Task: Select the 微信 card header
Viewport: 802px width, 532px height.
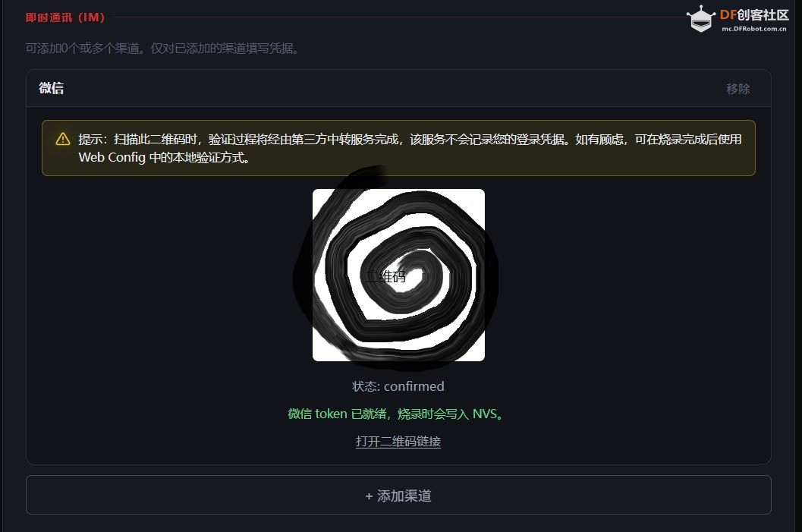Action: pyautogui.click(x=52, y=88)
